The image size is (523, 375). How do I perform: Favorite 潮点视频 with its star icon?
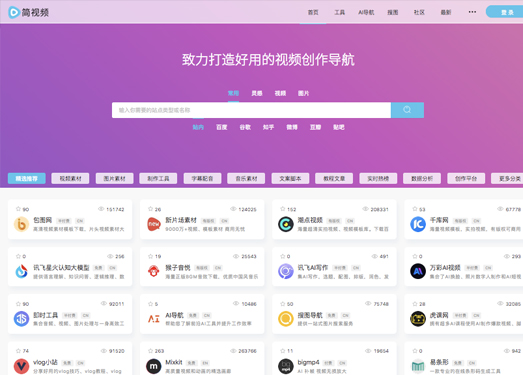[x=283, y=209]
